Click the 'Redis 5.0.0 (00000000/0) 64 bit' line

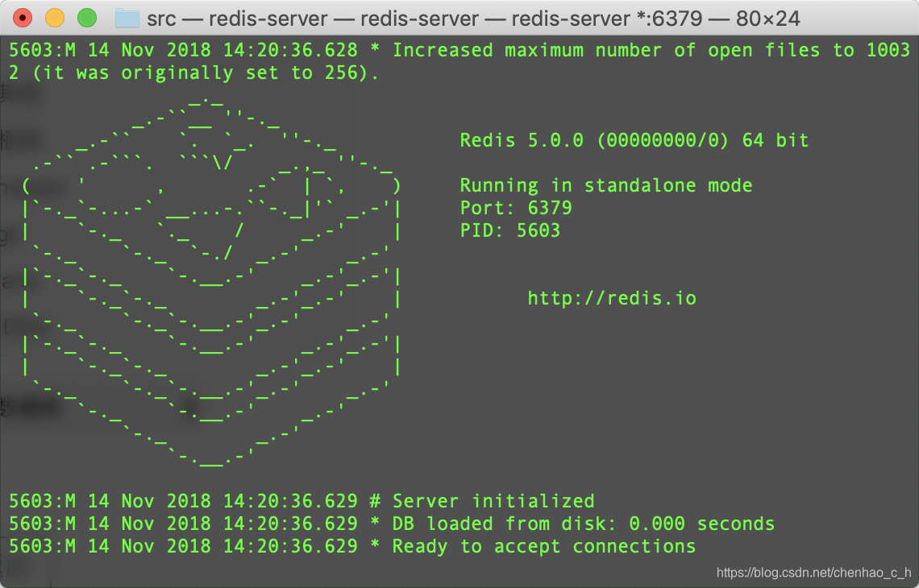[x=634, y=140]
